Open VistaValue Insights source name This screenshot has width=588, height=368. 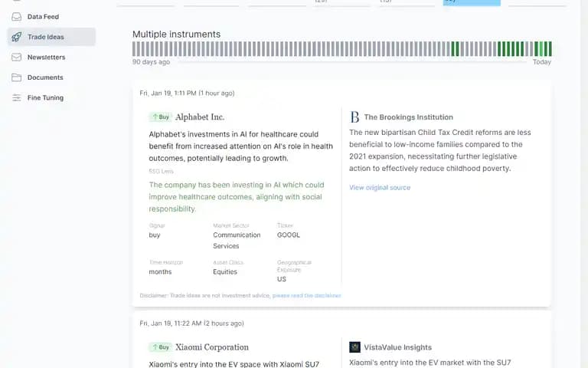[x=397, y=347]
